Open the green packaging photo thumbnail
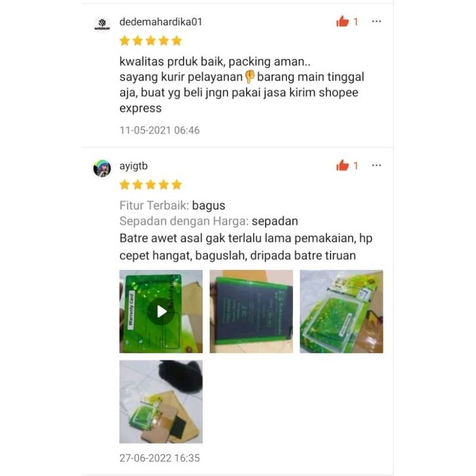Viewport: 476px width, 476px height. 342,311
